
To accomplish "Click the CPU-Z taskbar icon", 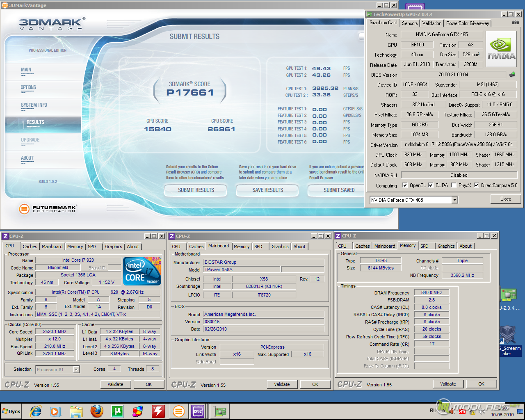I will [198, 411].
